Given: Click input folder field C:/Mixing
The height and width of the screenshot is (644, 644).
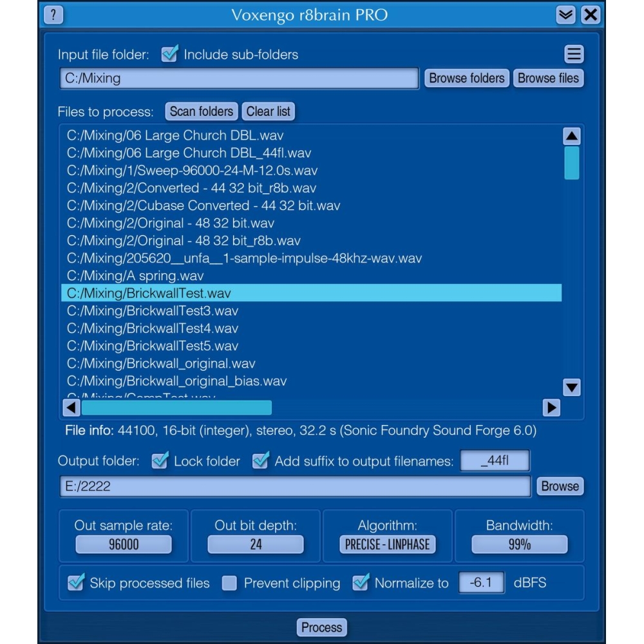Looking at the screenshot, I should coord(239,78).
